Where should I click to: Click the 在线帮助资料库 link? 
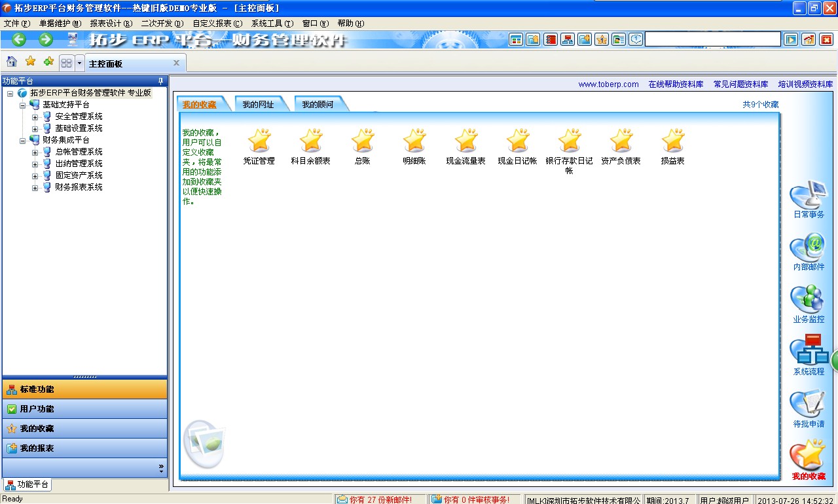coord(676,84)
